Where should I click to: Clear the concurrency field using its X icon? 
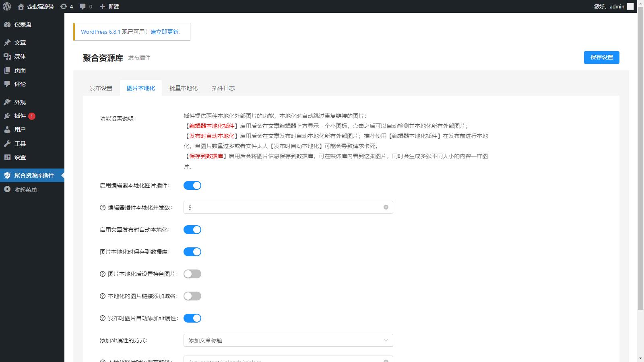point(386,207)
